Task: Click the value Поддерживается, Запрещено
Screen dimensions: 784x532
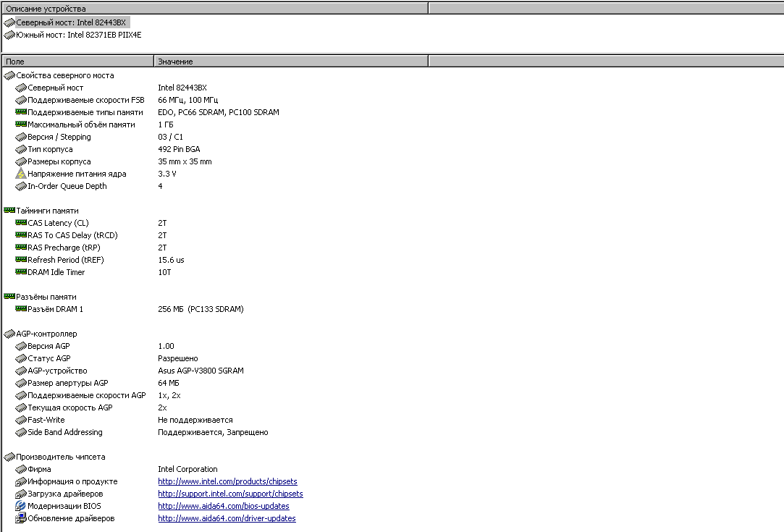Action: pyautogui.click(x=213, y=432)
